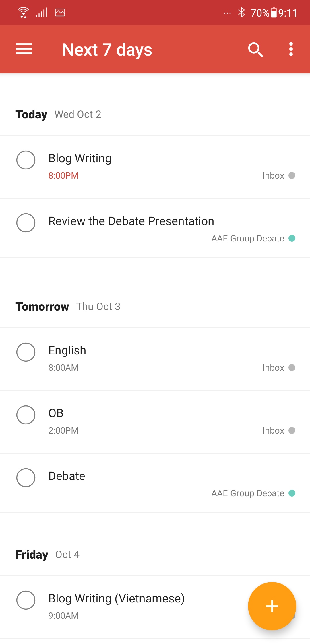Mark the Debate task done

(26, 477)
